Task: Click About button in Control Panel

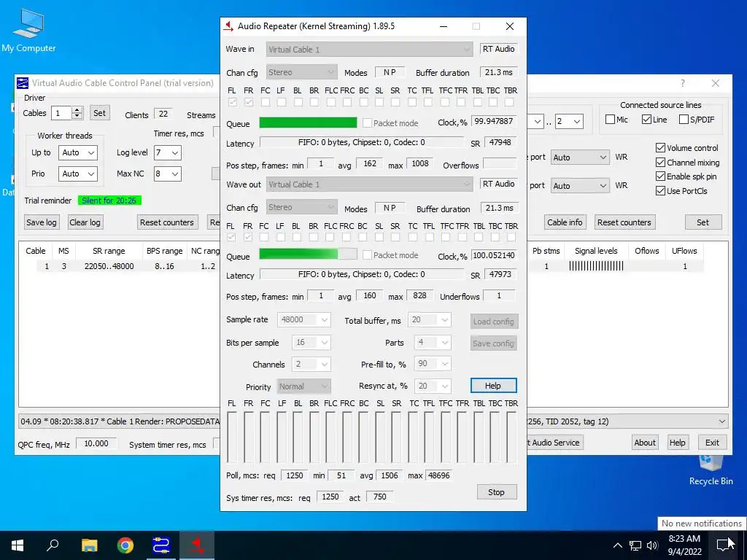Action: pyautogui.click(x=645, y=443)
